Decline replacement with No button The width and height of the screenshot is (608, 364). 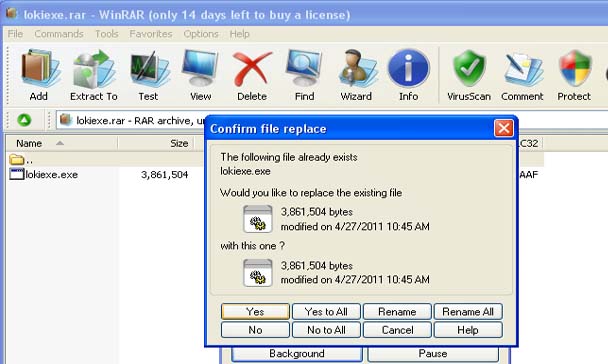coord(255,330)
